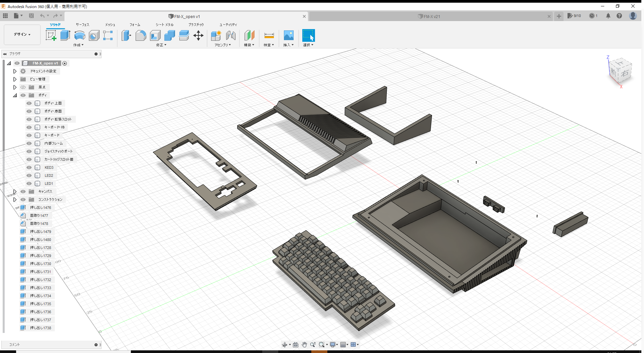This screenshot has width=644, height=353.
Task: Click the ViewCube to change view orientation
Action: pos(620,71)
